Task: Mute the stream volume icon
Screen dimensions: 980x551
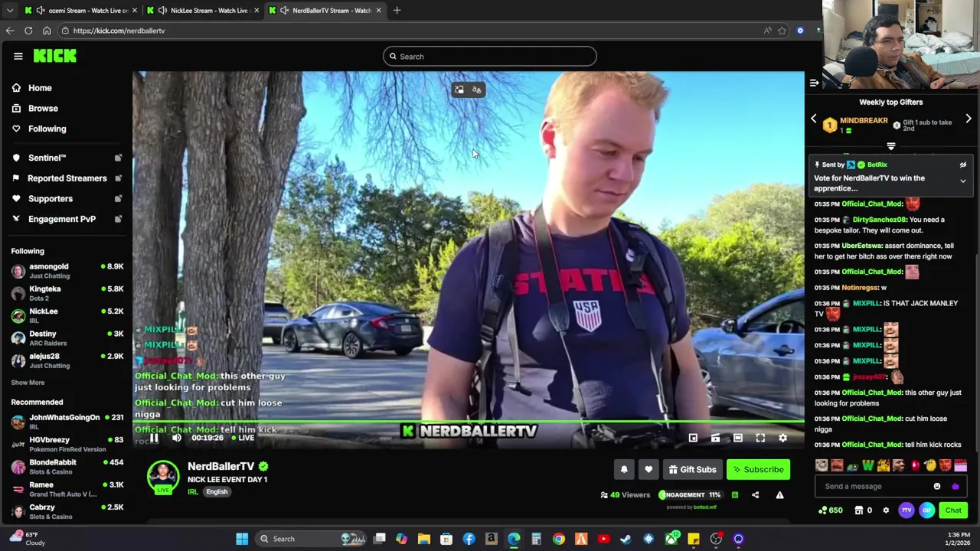Action: pos(177,439)
